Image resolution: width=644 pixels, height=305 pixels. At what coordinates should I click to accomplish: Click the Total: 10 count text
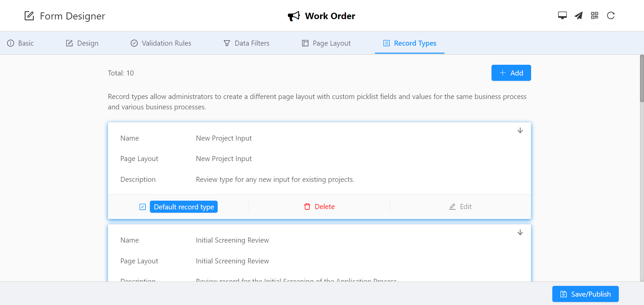coord(121,73)
